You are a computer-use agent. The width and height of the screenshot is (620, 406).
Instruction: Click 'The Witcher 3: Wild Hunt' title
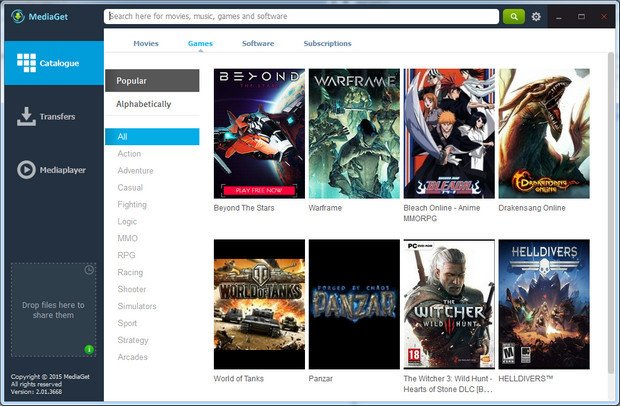[x=448, y=384]
